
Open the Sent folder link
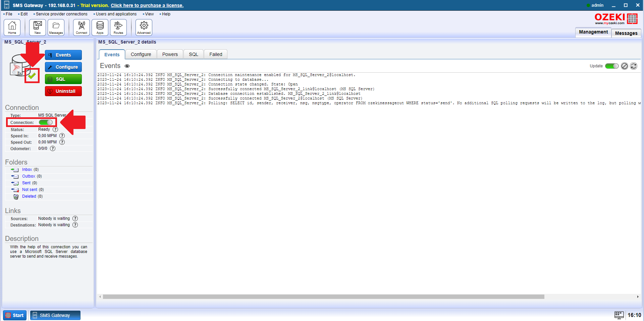click(26, 183)
